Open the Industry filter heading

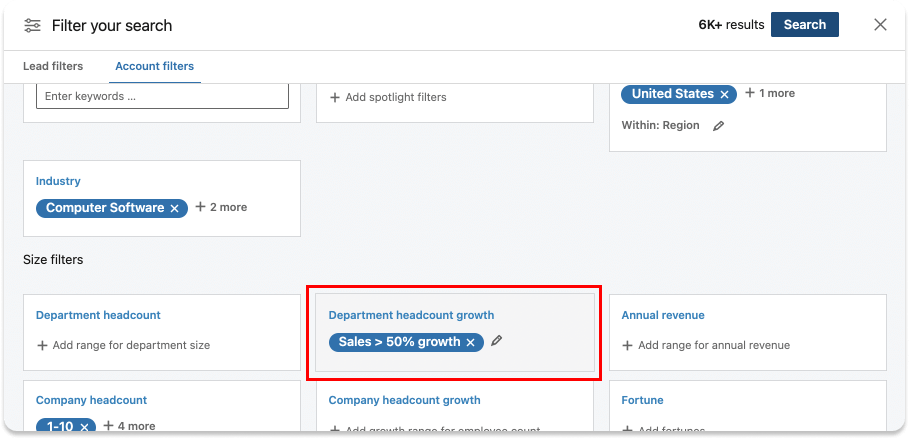point(58,181)
